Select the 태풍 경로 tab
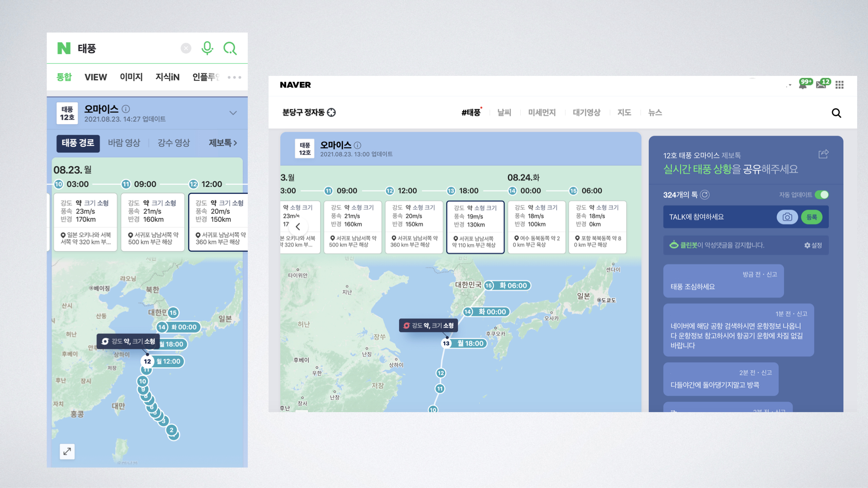 [78, 143]
